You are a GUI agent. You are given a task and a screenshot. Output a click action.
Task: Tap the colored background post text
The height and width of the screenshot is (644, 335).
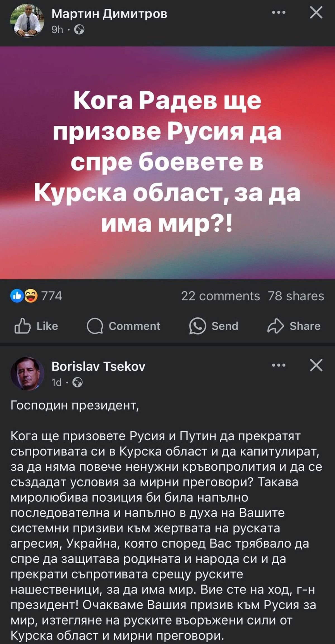167,163
